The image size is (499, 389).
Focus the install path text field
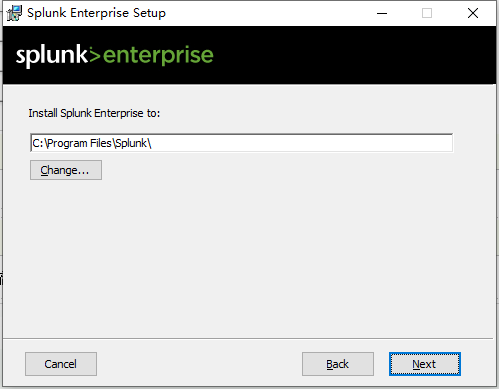point(241,143)
